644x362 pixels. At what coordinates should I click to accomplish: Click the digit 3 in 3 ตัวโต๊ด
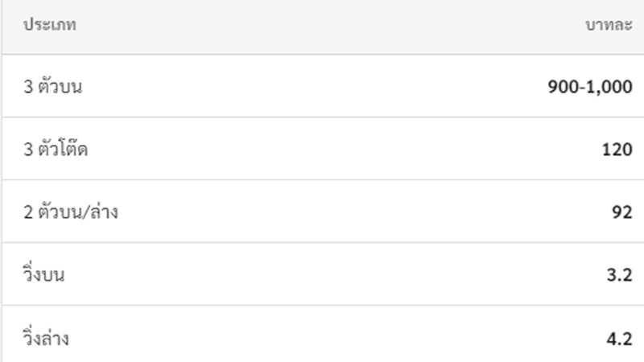pos(28,150)
